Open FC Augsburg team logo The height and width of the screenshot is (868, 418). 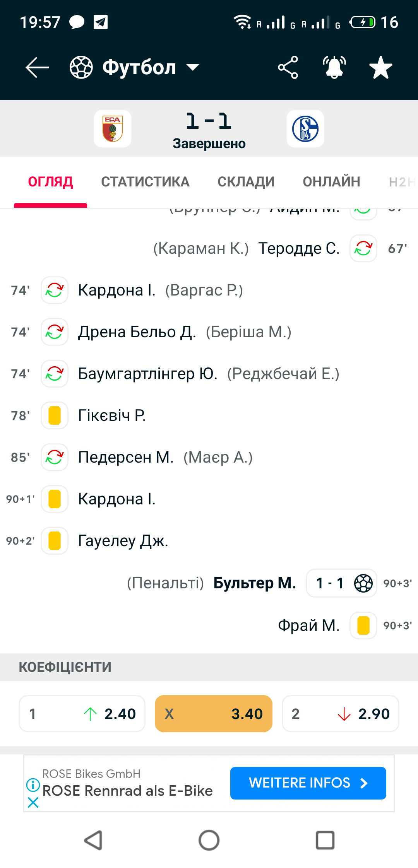click(113, 129)
